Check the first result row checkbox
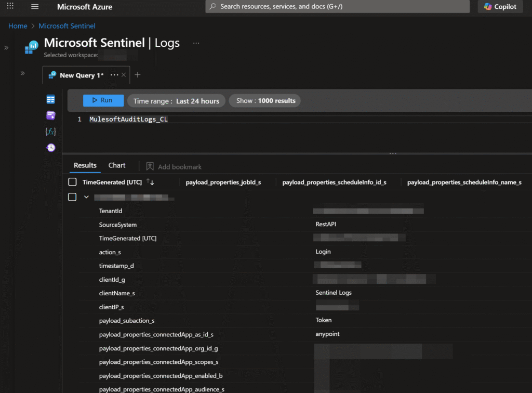Screen dimensions: 532x393 point(73,197)
